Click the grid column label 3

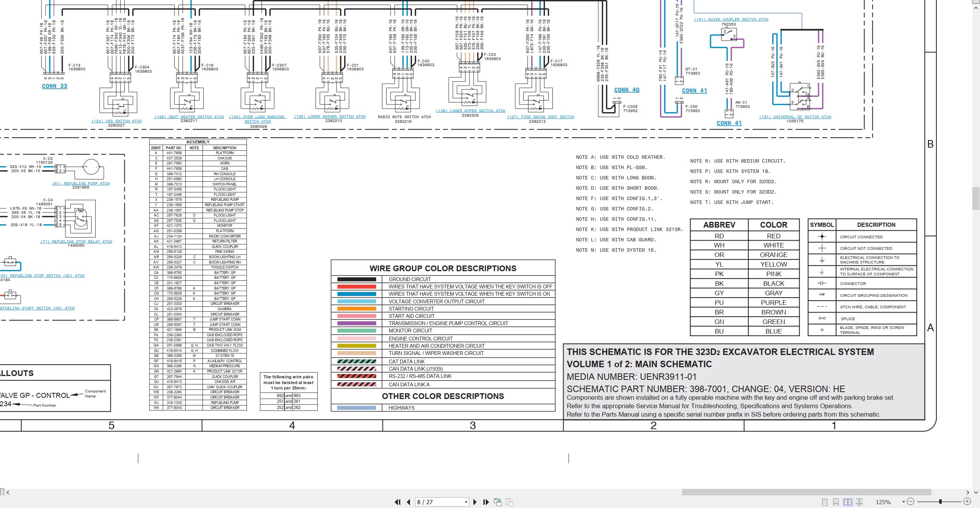point(473,426)
